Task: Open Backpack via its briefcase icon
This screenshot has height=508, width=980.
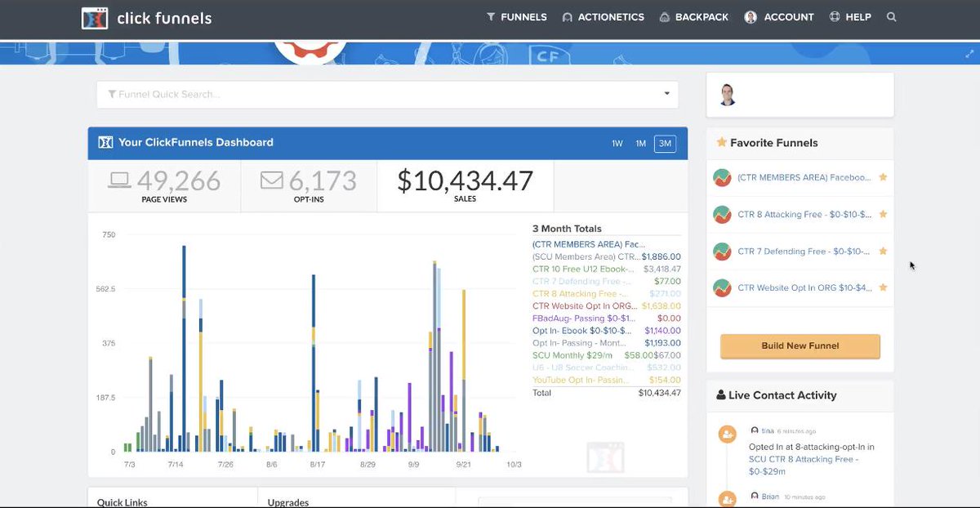Action: 666,16
